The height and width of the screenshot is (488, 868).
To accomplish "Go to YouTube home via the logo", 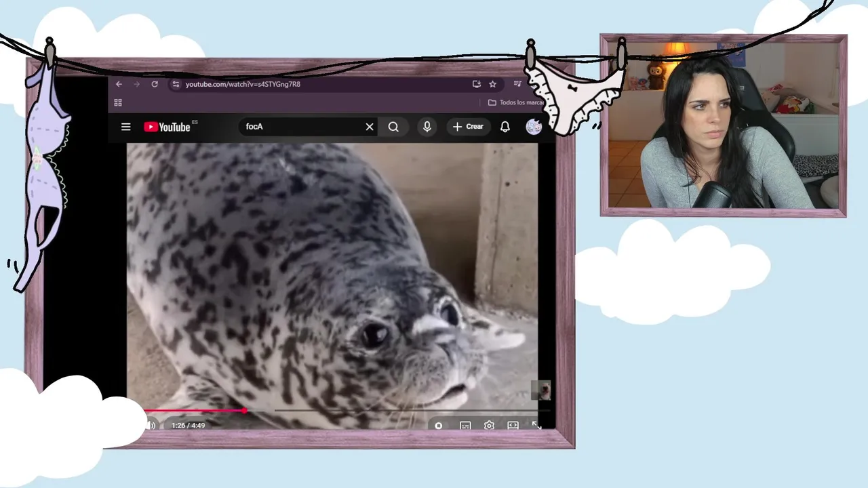I will 167,127.
